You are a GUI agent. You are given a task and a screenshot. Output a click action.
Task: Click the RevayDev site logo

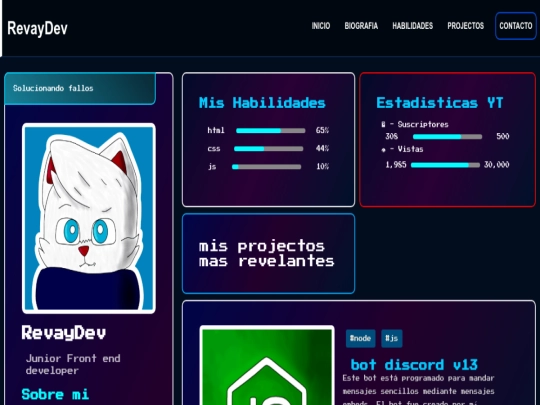[x=37, y=28]
